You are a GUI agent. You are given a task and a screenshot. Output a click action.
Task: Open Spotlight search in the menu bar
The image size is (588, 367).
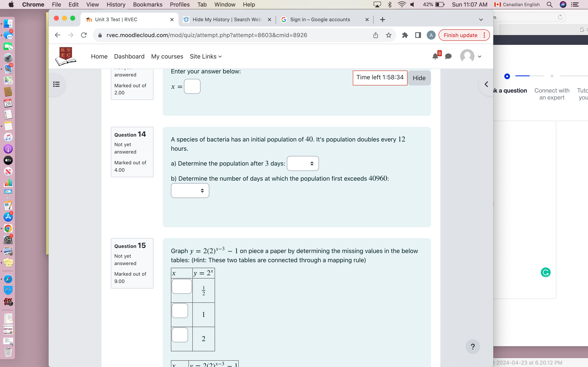(x=549, y=4)
